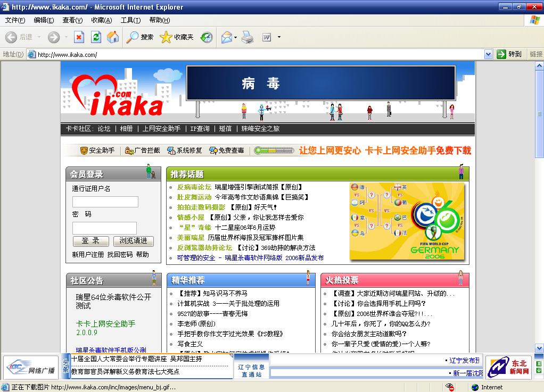
Task: Open 卡卡上网安全助手 2.0.0.9 announcement link
Action: 105,328
